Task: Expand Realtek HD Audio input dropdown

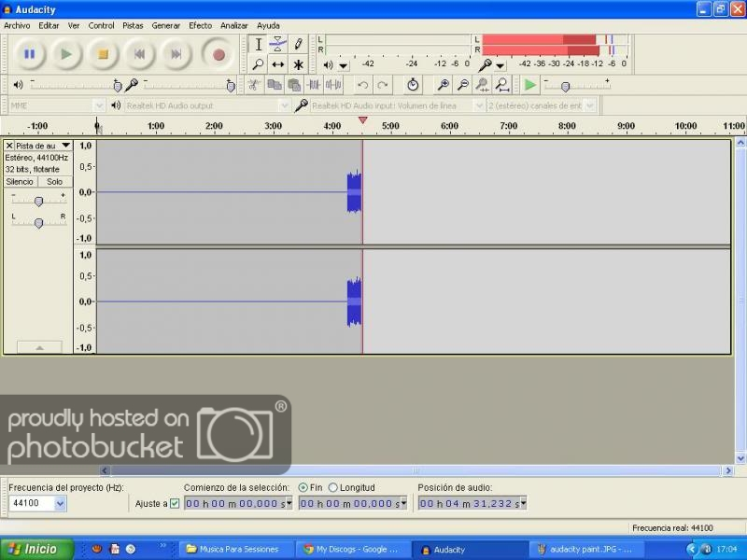Action: point(479,105)
